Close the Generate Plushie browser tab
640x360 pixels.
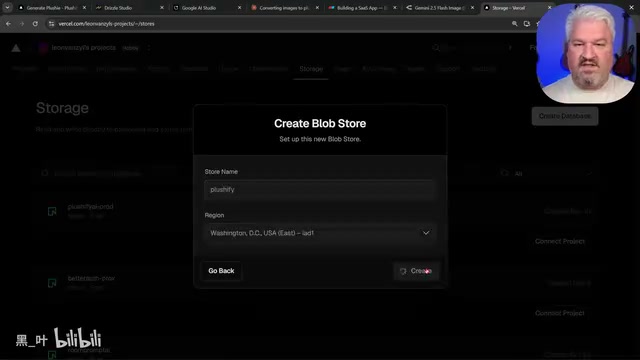[x=84, y=8]
